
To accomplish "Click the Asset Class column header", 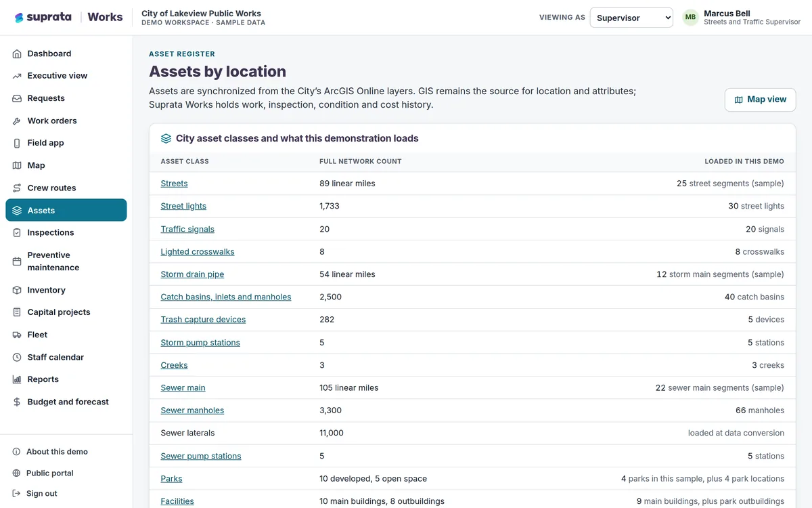I will coord(185,161).
